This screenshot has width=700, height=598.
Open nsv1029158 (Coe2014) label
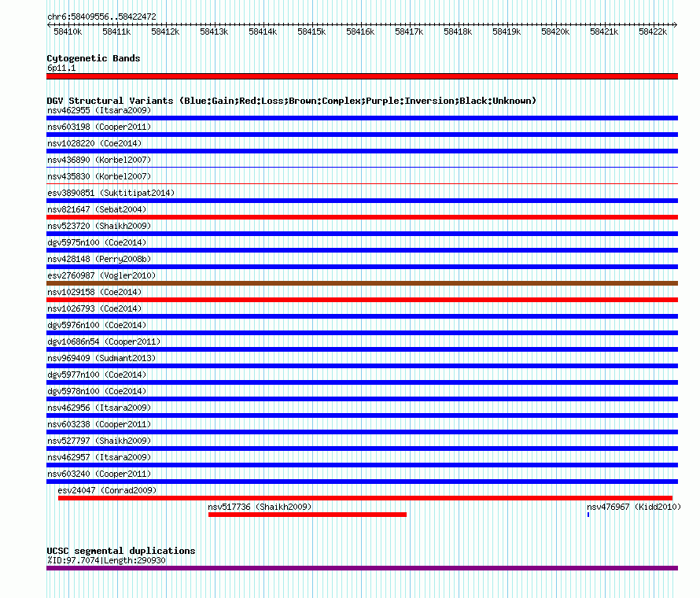94,292
